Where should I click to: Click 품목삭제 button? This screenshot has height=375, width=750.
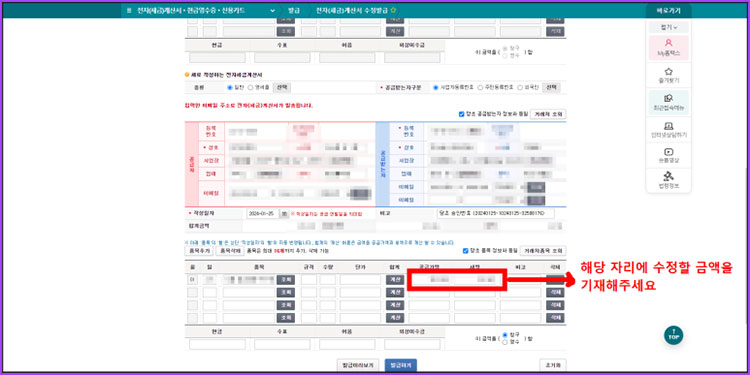[230, 251]
